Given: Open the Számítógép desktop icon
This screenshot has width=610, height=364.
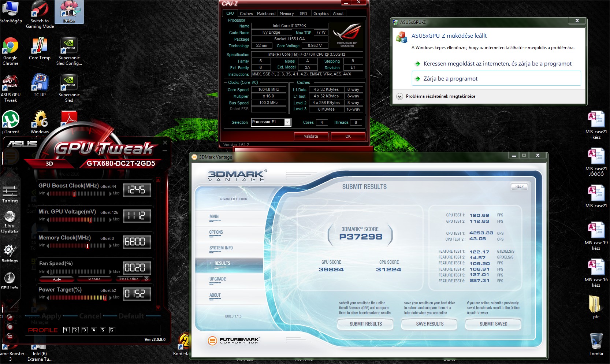Looking at the screenshot, I should (11, 12).
